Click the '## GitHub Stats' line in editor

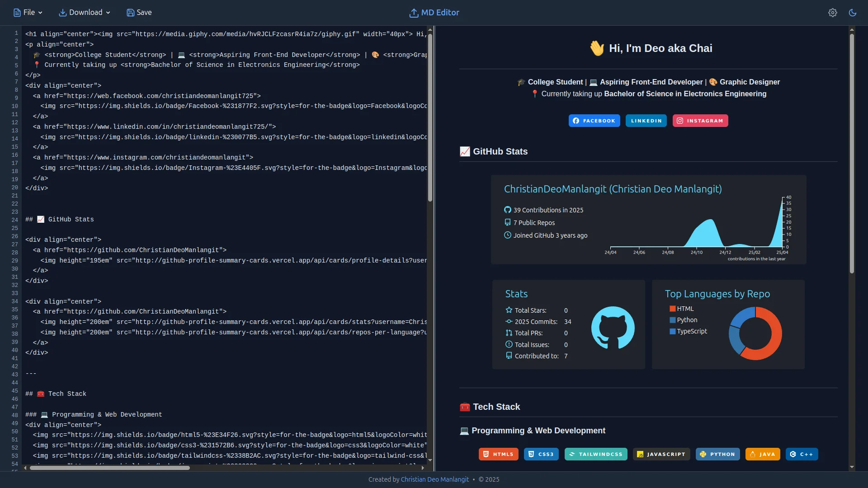coord(60,219)
